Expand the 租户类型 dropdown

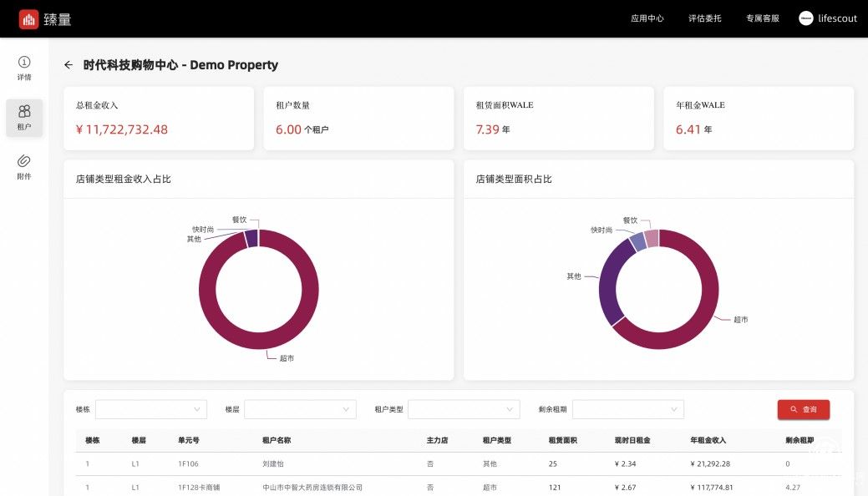(464, 409)
